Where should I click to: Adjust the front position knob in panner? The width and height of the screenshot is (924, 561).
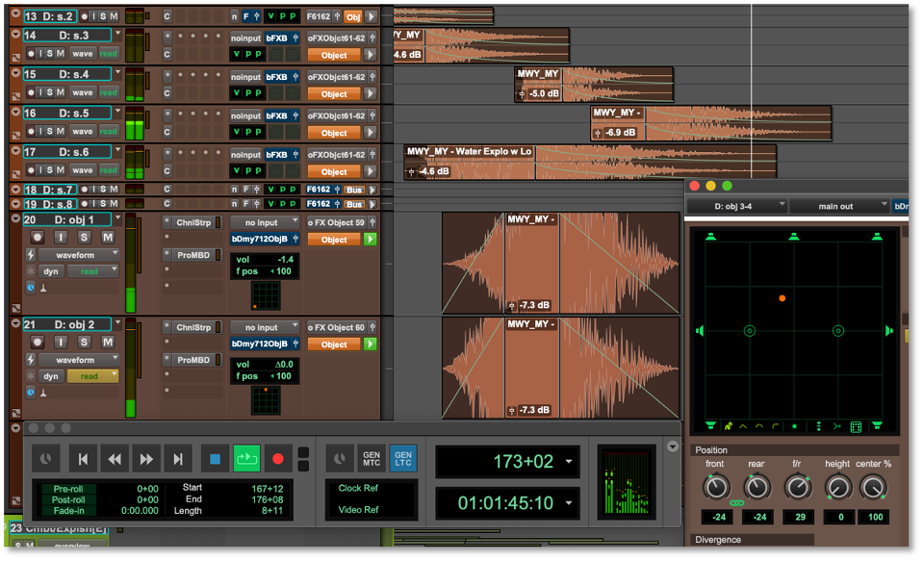[x=715, y=488]
